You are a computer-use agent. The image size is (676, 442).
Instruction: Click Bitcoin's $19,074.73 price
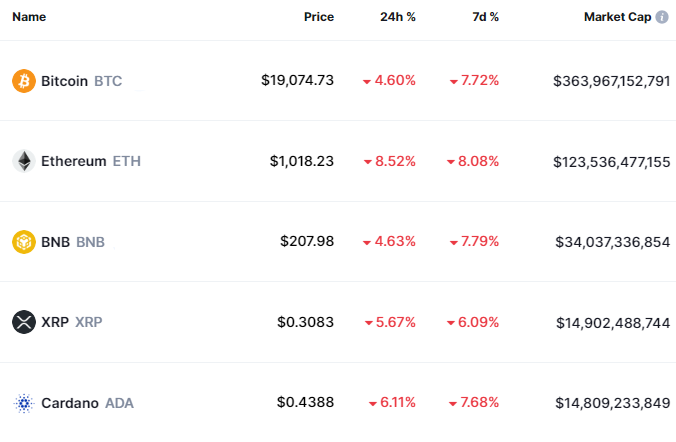point(297,81)
